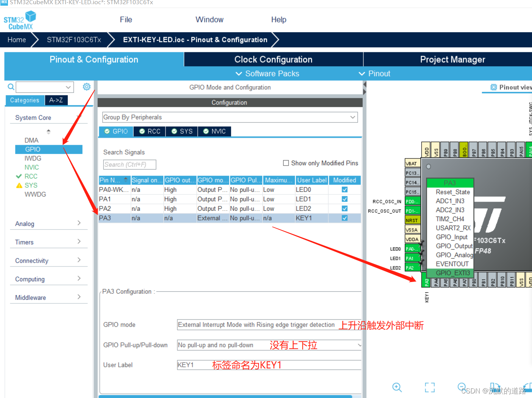Click the Search Signals input field

129,165
